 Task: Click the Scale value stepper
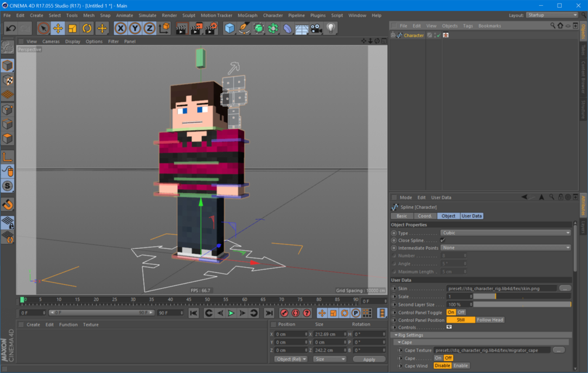click(x=470, y=296)
